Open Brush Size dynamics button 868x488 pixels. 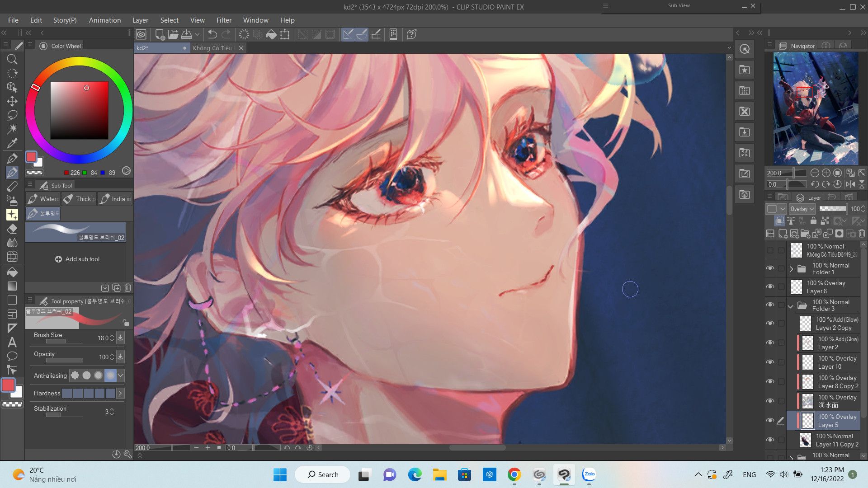(x=120, y=338)
